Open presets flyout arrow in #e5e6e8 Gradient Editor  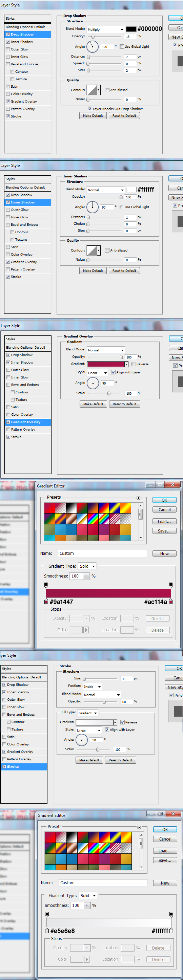click(x=139, y=827)
